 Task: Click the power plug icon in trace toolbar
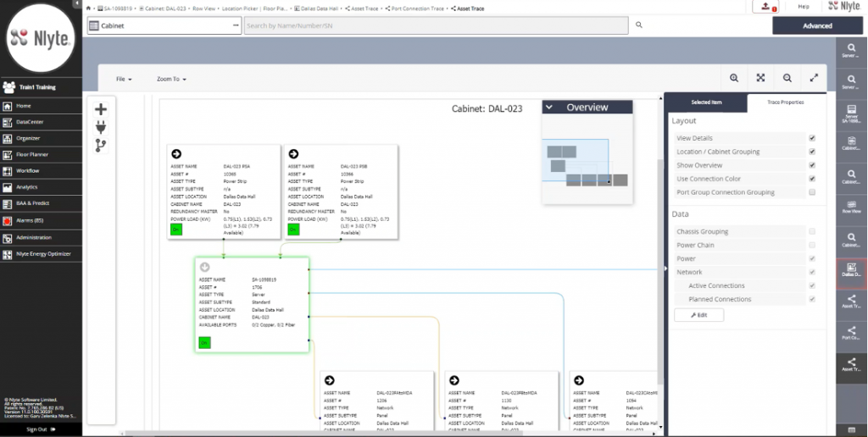click(x=101, y=127)
